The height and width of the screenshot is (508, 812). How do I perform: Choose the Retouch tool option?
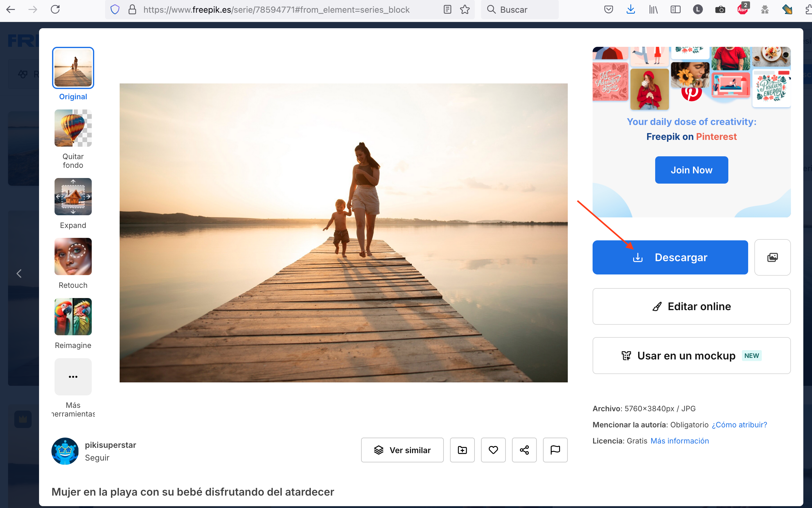pyautogui.click(x=73, y=257)
